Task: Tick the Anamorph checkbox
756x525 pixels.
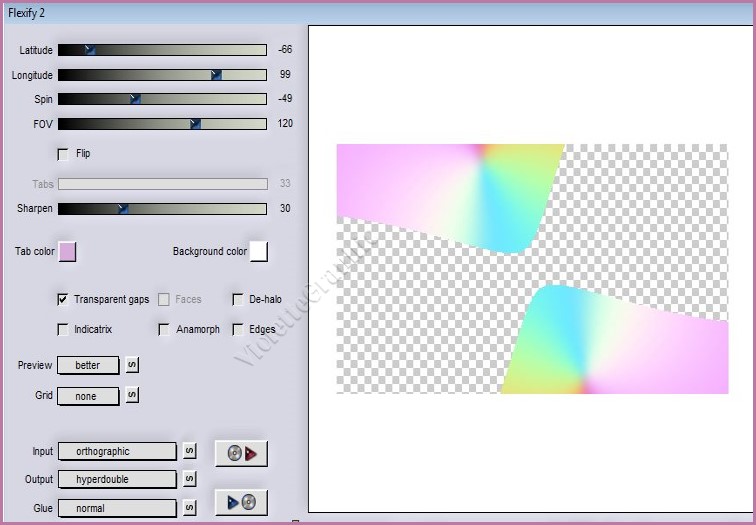Action: coord(164,329)
